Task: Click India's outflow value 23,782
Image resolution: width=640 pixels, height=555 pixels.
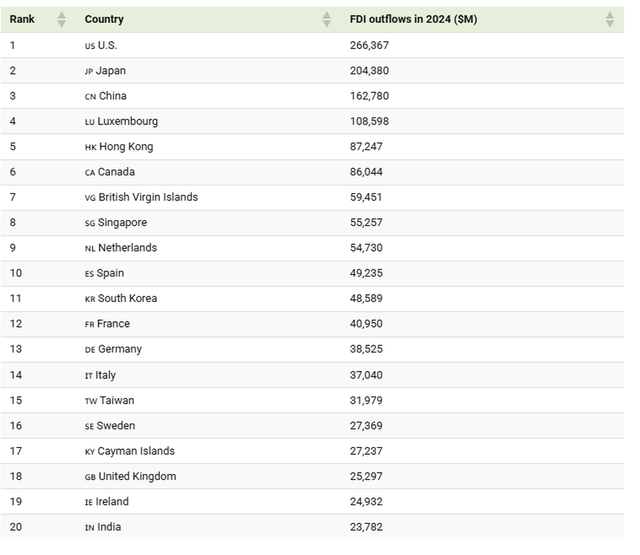Action: tap(366, 527)
